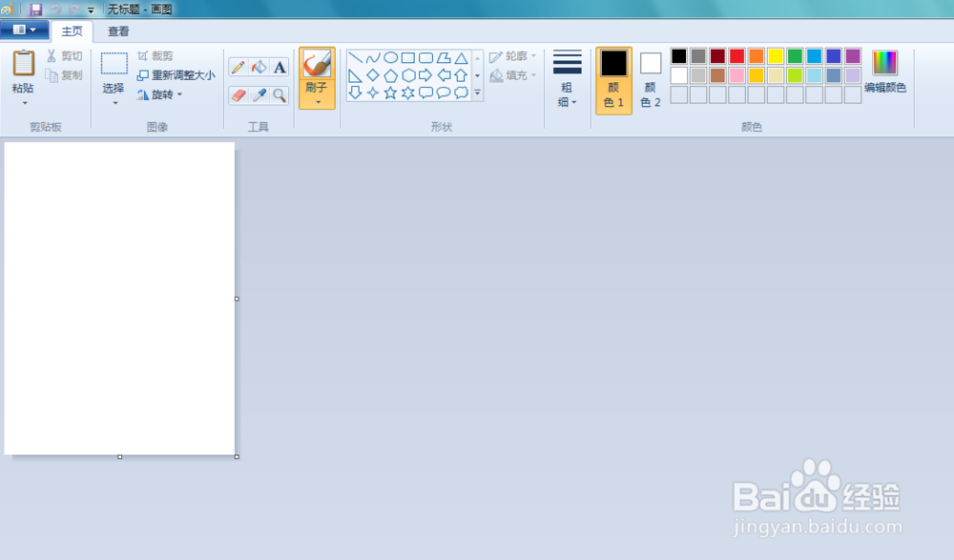The width and height of the screenshot is (954, 560).
Task: Select the Text tool
Action: pyautogui.click(x=280, y=67)
